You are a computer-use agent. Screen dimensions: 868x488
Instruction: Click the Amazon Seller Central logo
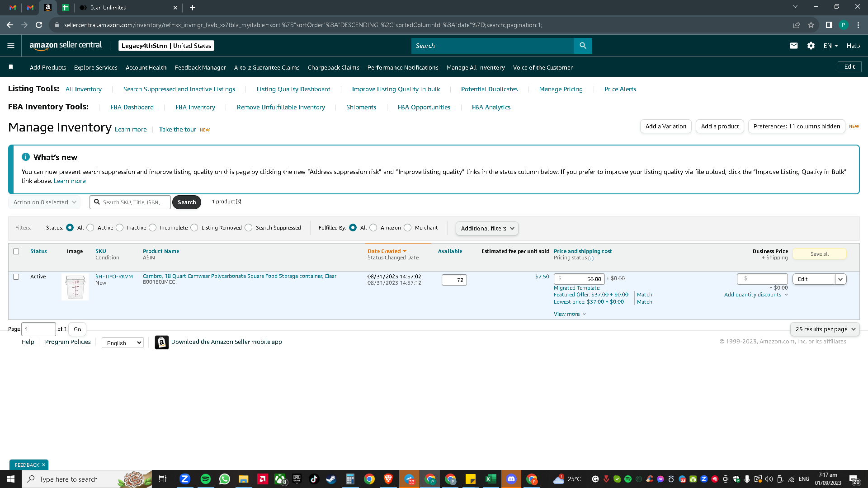66,46
